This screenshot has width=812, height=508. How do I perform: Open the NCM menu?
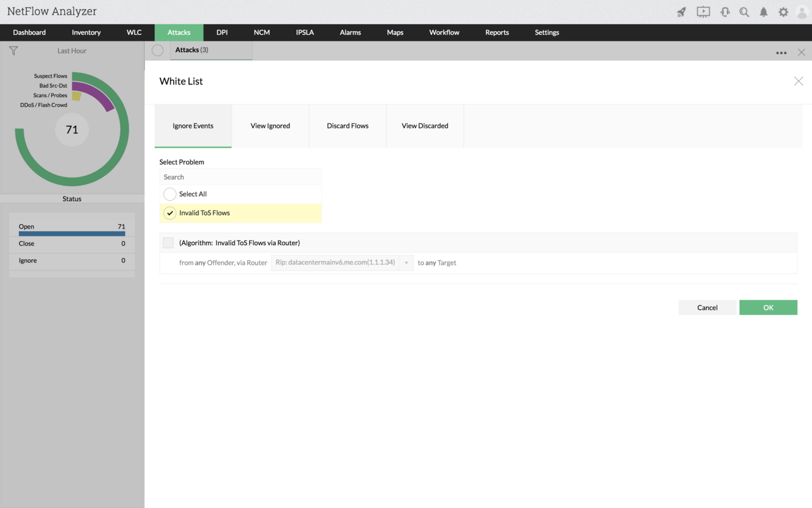[x=261, y=32]
